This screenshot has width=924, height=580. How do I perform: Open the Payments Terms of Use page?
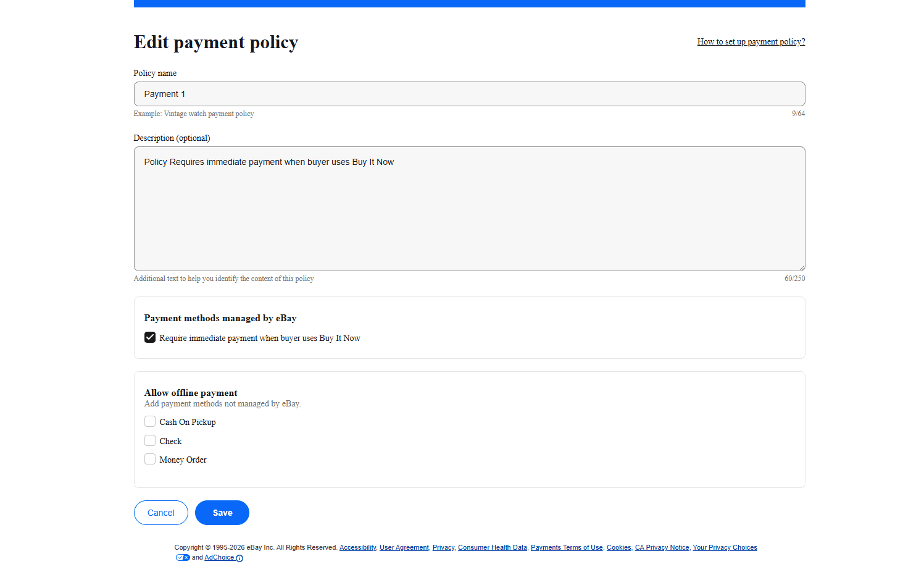coord(566,547)
